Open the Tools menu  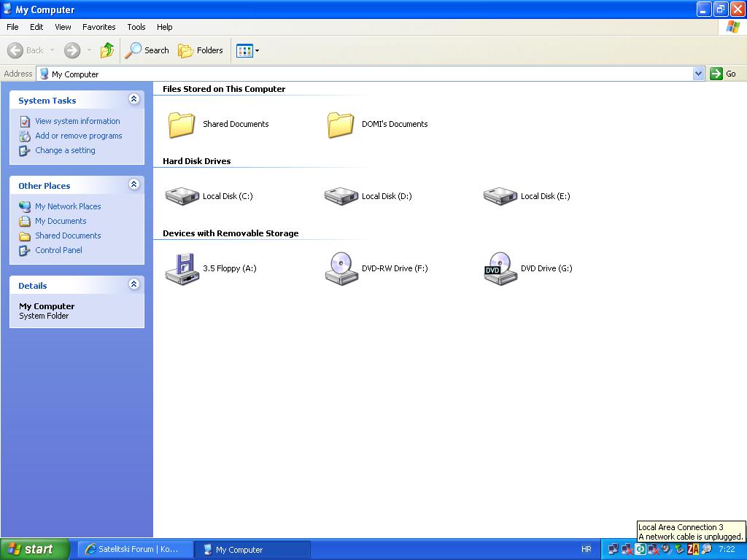pyautogui.click(x=136, y=27)
